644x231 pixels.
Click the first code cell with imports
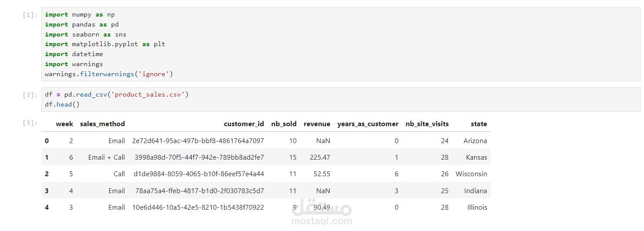point(340,44)
